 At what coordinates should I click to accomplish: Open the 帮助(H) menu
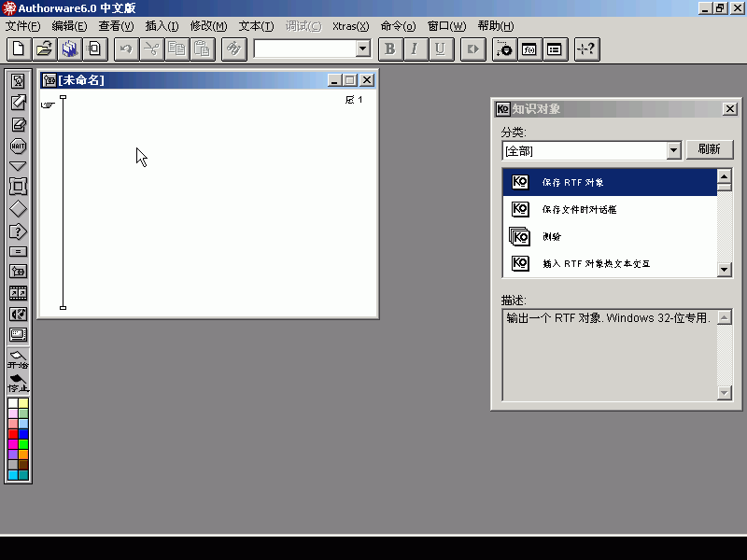click(496, 26)
